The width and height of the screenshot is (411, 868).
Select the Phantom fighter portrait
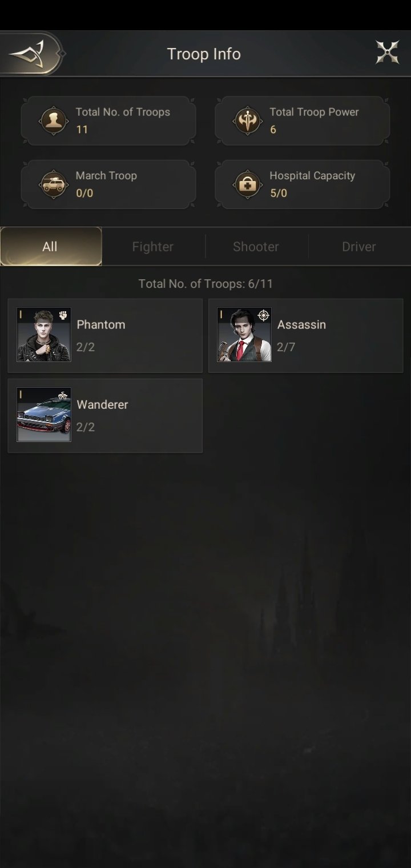[44, 335]
